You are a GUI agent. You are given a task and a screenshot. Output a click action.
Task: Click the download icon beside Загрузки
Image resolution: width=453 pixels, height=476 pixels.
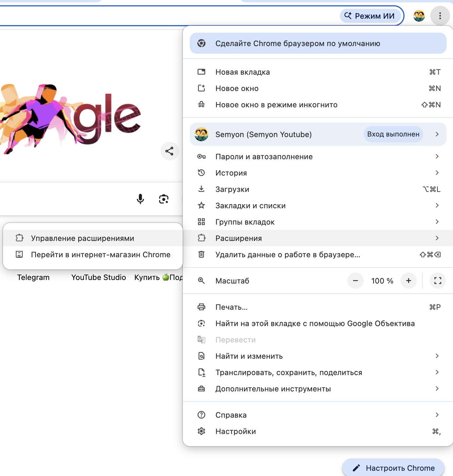pyautogui.click(x=201, y=189)
